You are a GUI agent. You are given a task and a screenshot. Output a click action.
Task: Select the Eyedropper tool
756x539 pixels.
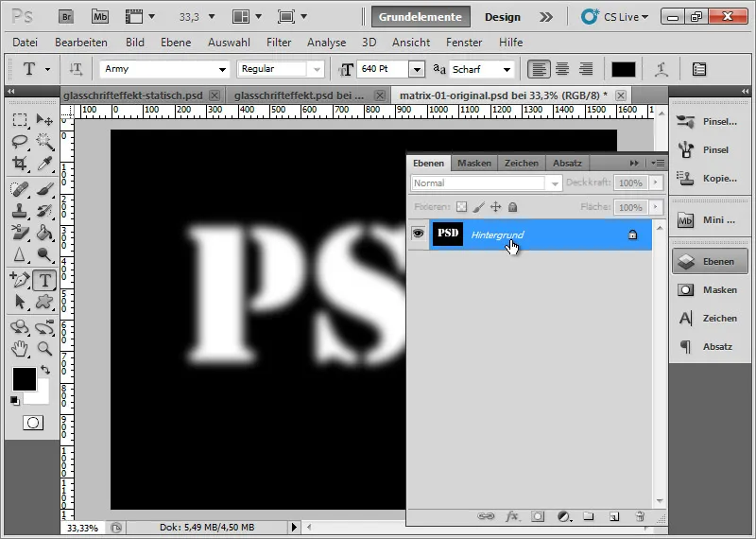pyautogui.click(x=44, y=163)
